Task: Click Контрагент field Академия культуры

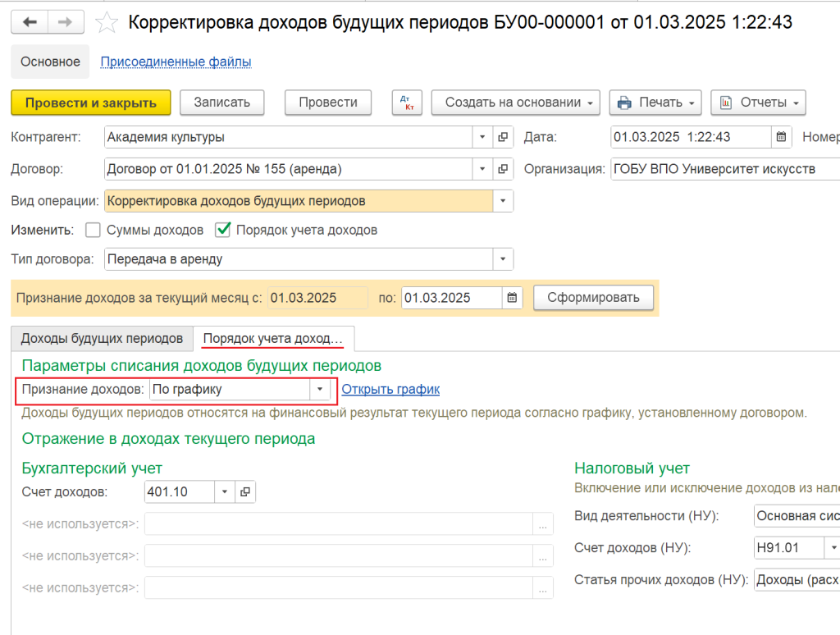Action: click(x=289, y=137)
